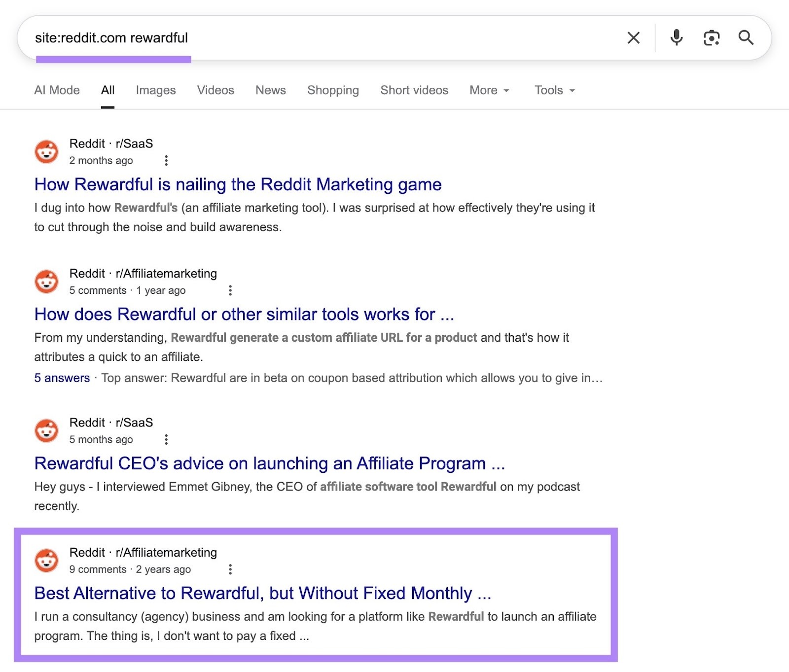Open the three-dot menu on the first result
This screenshot has width=789, height=672.
click(x=166, y=160)
